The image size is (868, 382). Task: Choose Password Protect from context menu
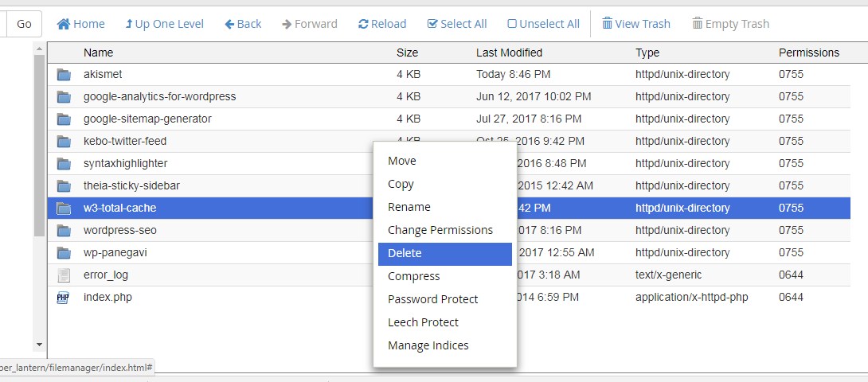pyautogui.click(x=432, y=300)
